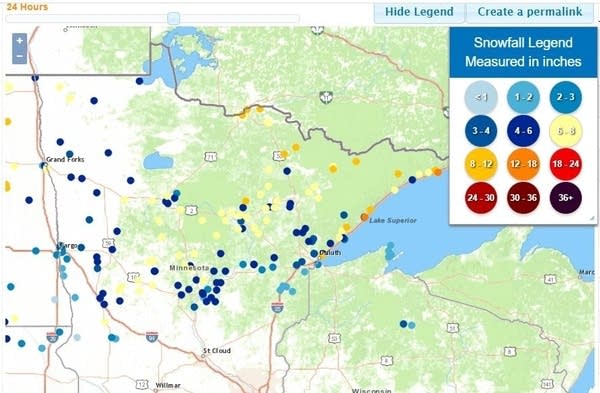Image resolution: width=600 pixels, height=393 pixels.
Task: Click the Highway 71 route shield
Action: [210, 157]
